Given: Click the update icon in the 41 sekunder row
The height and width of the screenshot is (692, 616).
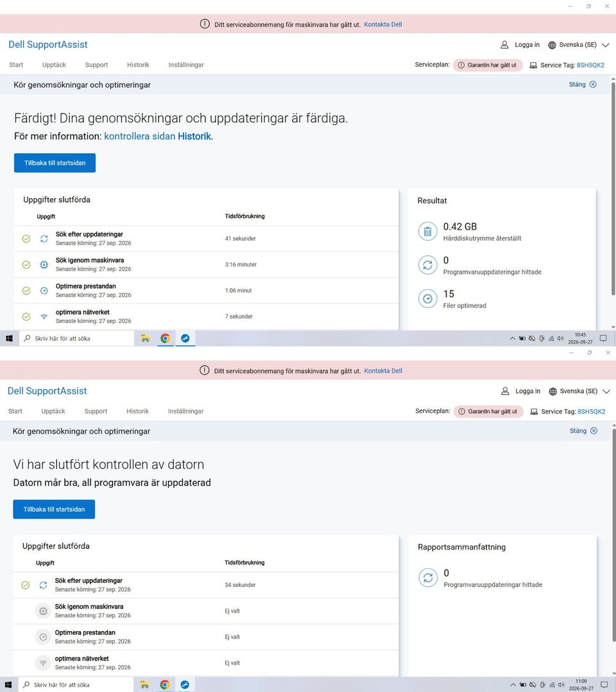Looking at the screenshot, I should coord(44,239).
